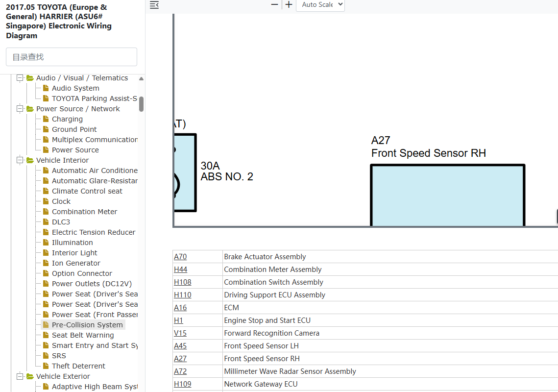Zoom in with the plus icon
This screenshot has height=392, width=558.
[289, 4]
